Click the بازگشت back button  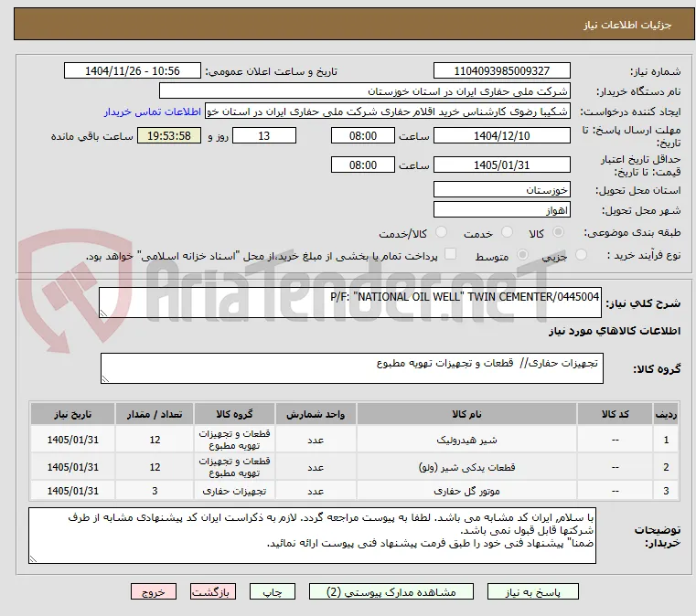click(x=213, y=592)
